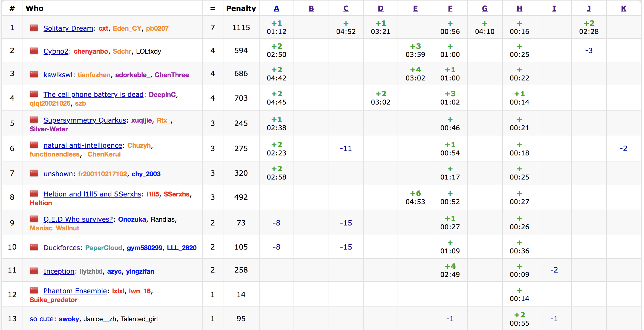
Task: Click flag icon next to Supersymmetry Quarkus
Action: point(34,120)
